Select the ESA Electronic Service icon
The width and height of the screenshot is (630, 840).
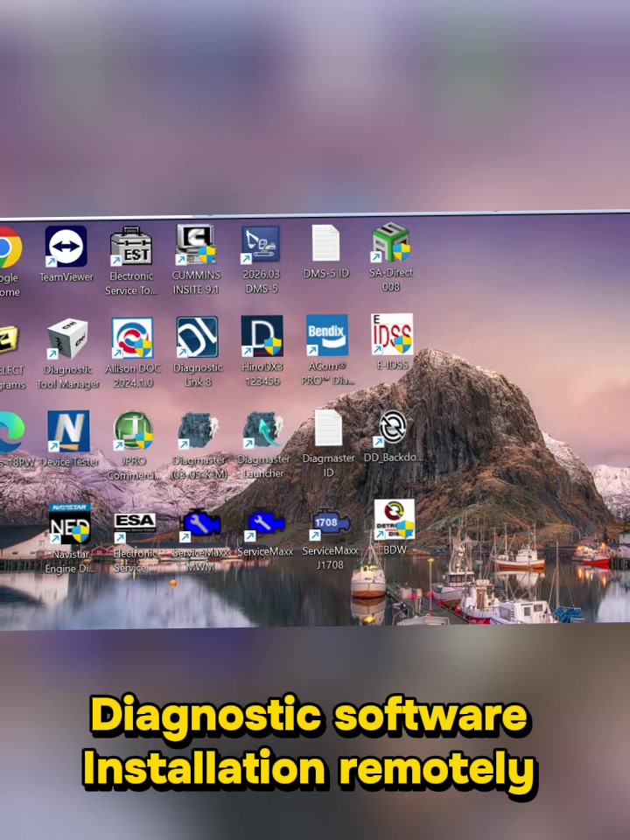point(135,526)
